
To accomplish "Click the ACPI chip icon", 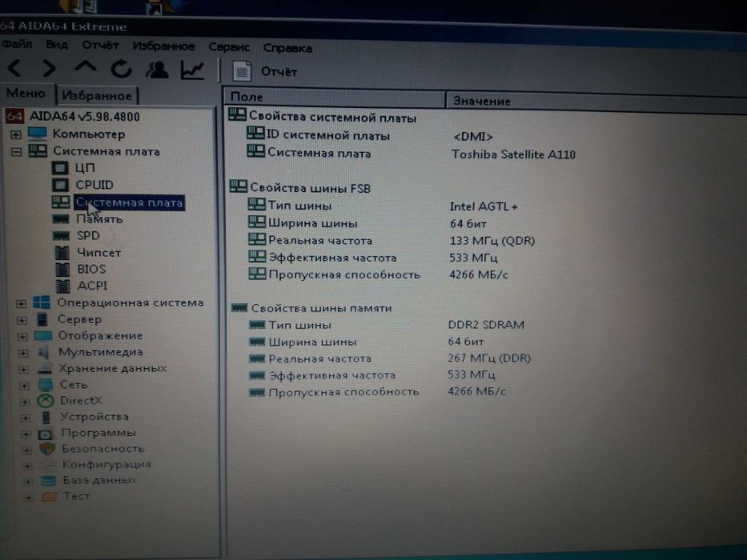I will [x=63, y=286].
